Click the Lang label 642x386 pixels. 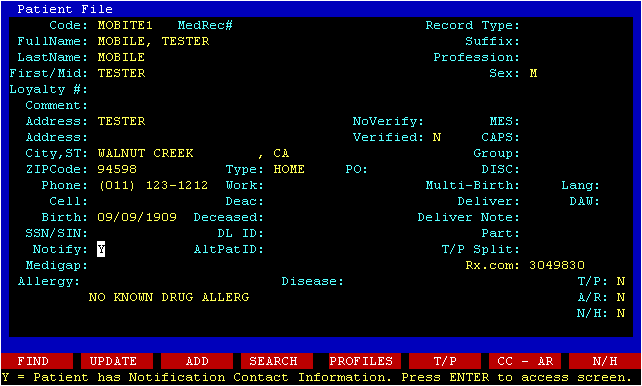coord(581,185)
